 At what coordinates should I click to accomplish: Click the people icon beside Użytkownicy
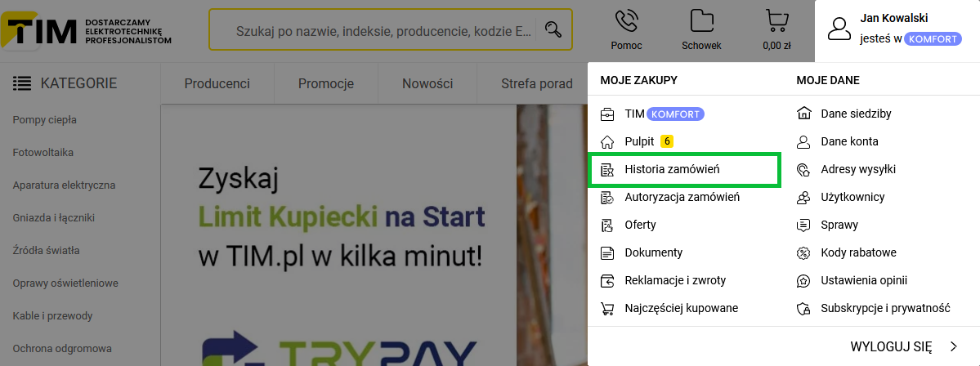coord(803,198)
